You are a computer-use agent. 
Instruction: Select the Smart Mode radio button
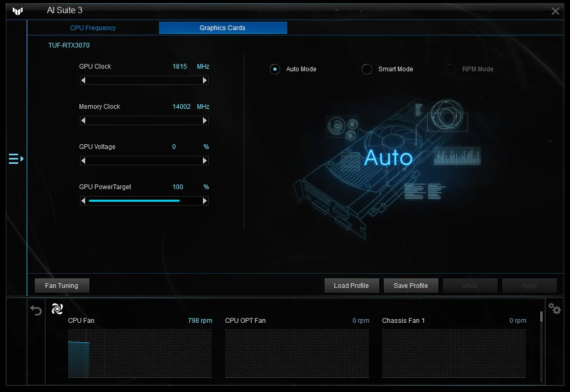click(367, 69)
